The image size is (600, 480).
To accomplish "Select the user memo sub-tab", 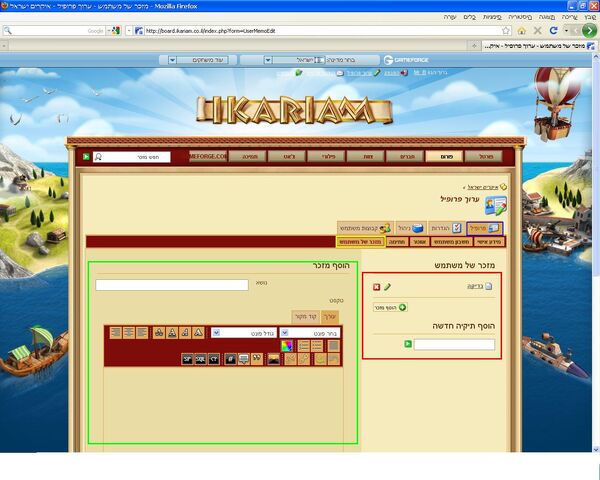I will coord(361,242).
